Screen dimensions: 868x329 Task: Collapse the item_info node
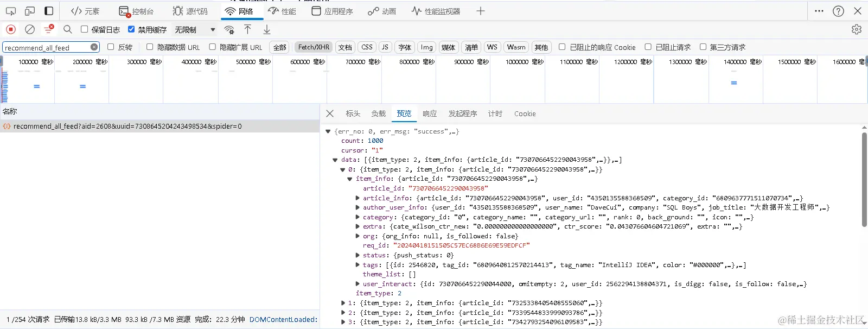coord(350,179)
